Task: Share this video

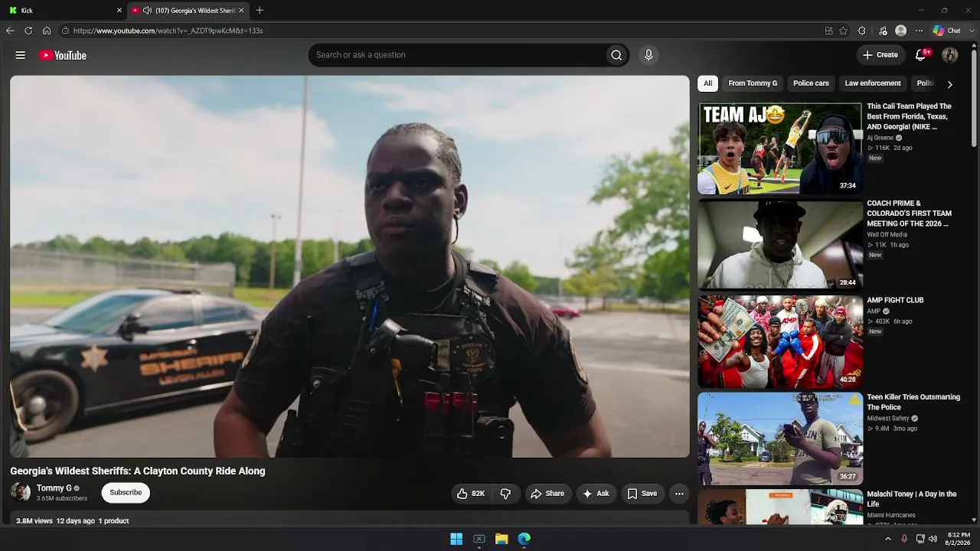Action: (x=547, y=494)
